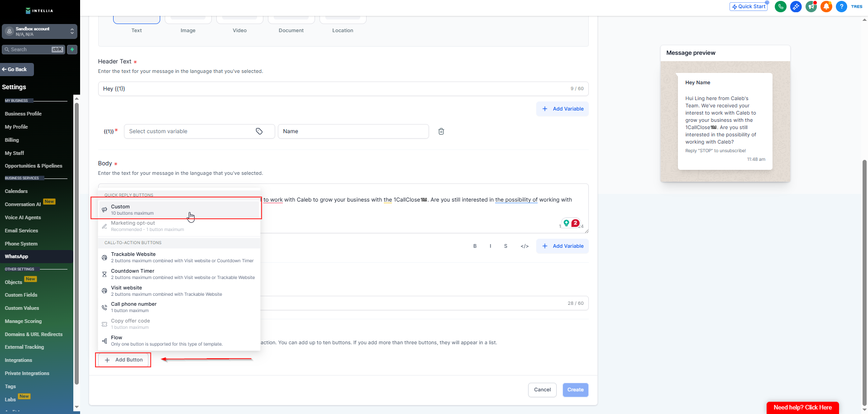The height and width of the screenshot is (414, 868).
Task: Open Manage Scoring settings
Action: pos(23,321)
